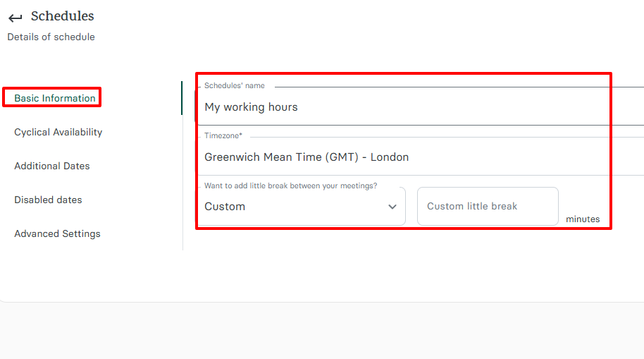Click the 'Schedules' page heading
The image size is (644, 359).
point(62,16)
